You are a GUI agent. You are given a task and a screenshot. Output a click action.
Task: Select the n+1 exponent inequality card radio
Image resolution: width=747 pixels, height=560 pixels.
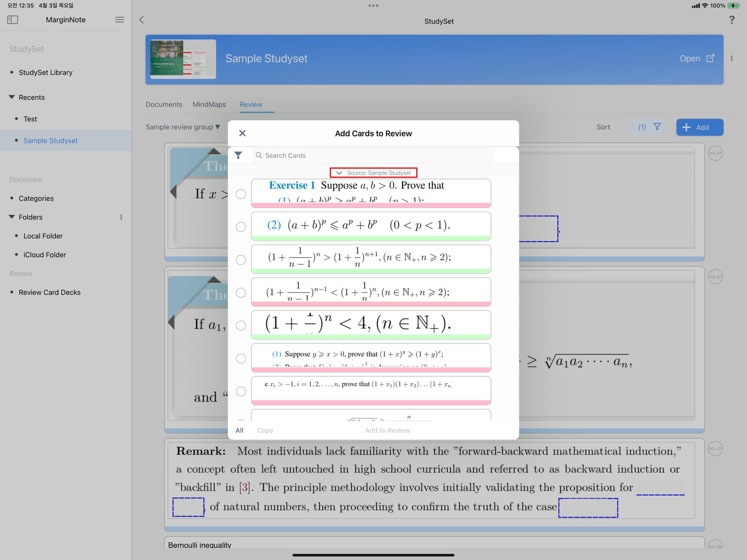click(x=241, y=260)
